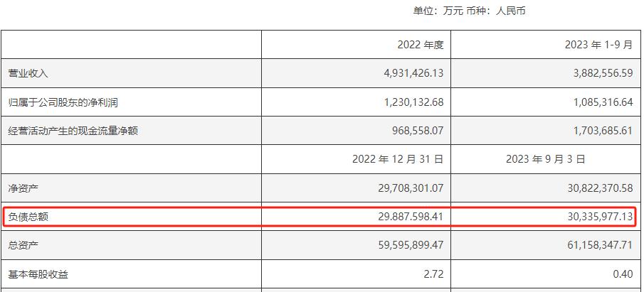
Task: Click the highlighted 负债总额 label
Action: tap(28, 217)
